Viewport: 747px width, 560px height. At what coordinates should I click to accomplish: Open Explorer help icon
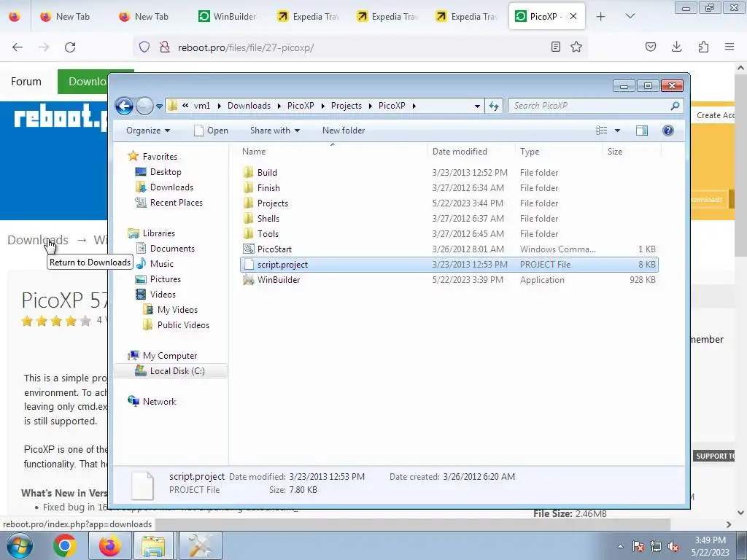(x=668, y=131)
